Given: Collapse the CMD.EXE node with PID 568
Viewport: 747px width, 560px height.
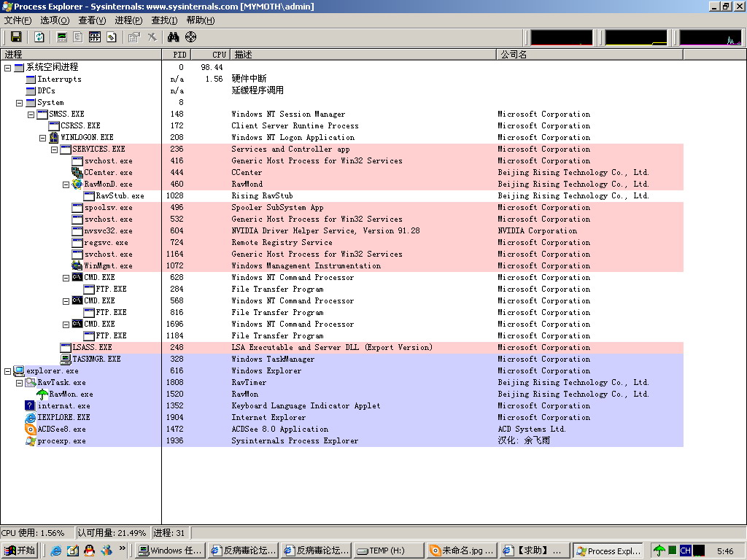Looking at the screenshot, I should pyautogui.click(x=66, y=301).
